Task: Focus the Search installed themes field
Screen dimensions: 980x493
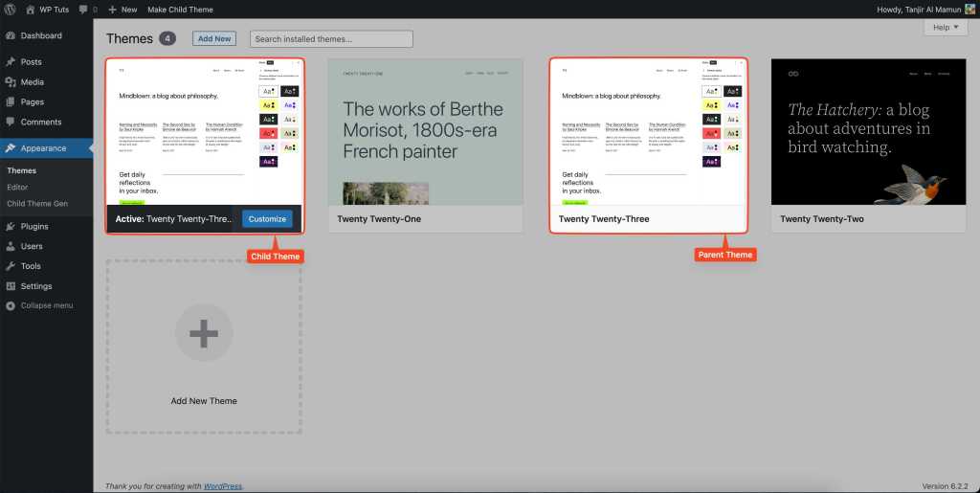Action: click(x=331, y=38)
